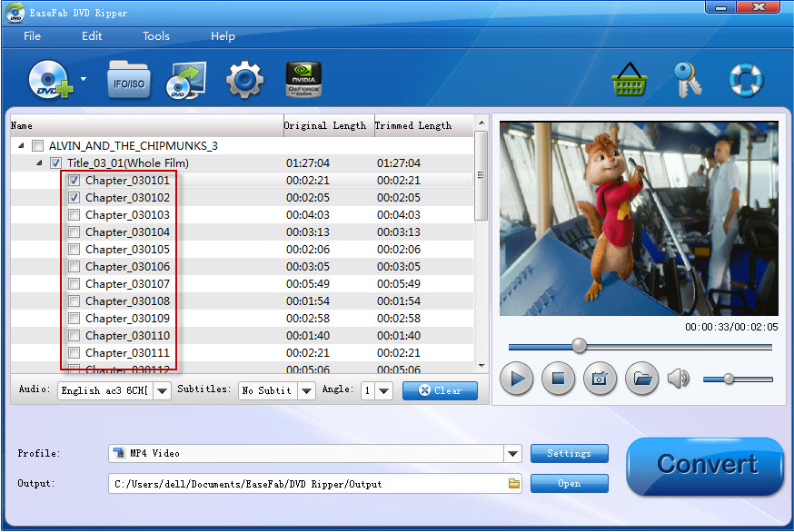Check the Chapter_030104 checkbox
Viewport: 794px width, 532px height.
(74, 232)
